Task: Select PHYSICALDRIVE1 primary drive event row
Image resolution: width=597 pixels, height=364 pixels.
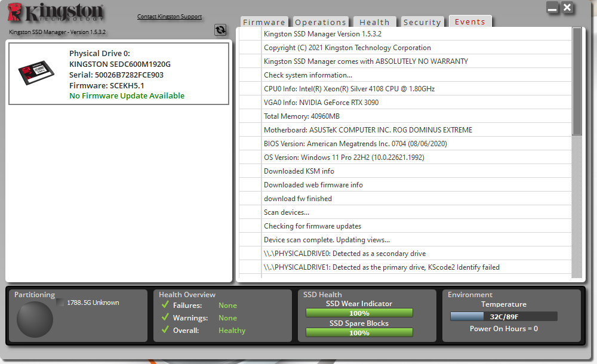Action: (x=405, y=267)
